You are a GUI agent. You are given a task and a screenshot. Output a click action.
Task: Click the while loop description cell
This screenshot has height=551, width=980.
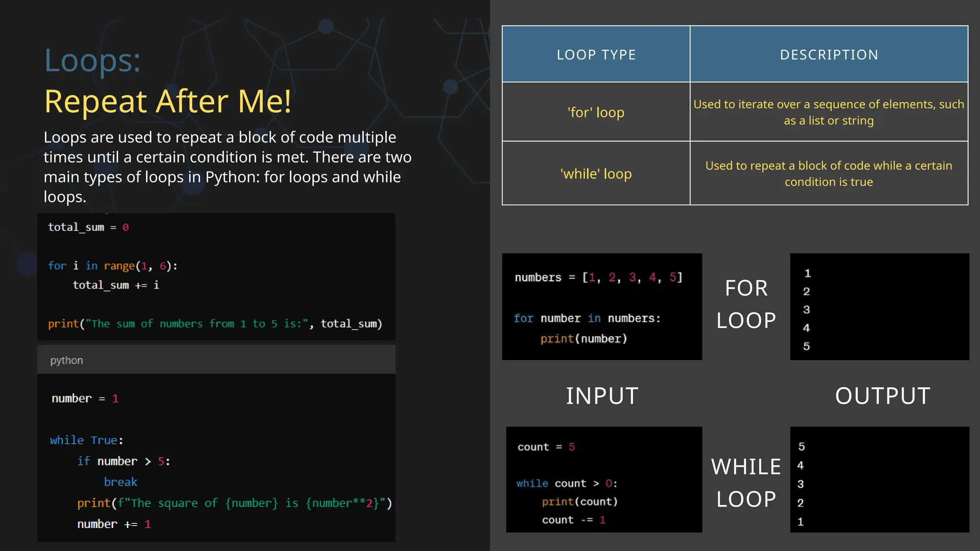(x=829, y=174)
